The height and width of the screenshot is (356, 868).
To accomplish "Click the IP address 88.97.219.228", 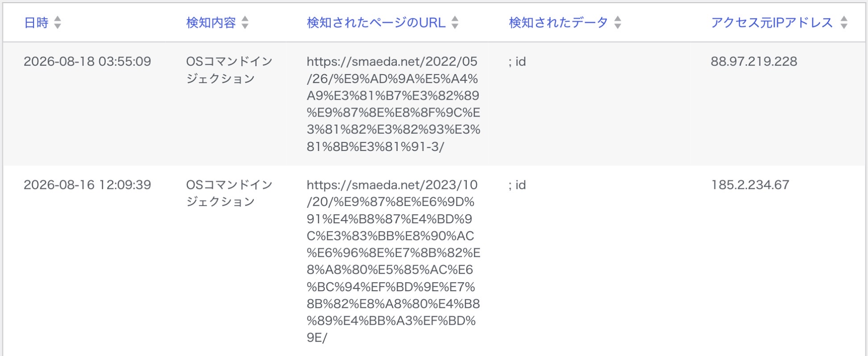I will [x=754, y=61].
